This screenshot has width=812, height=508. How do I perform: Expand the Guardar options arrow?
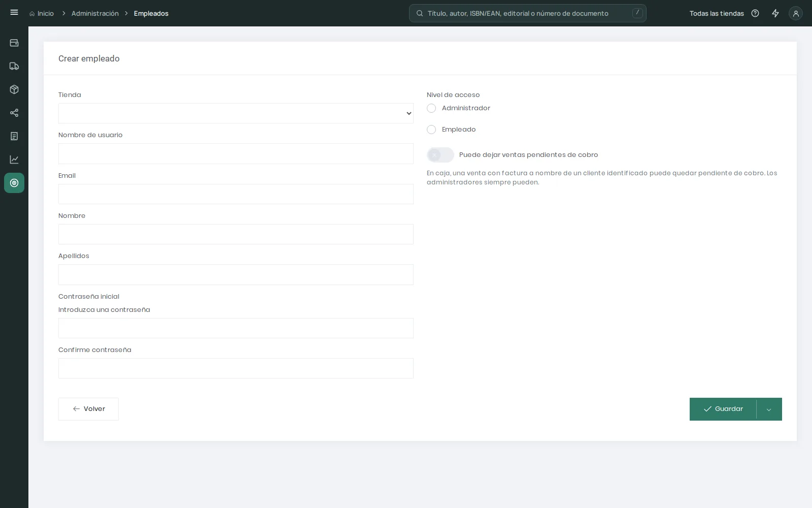pos(769,409)
